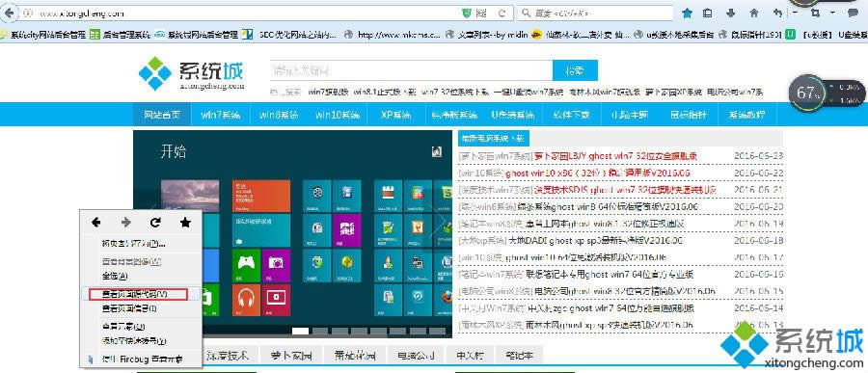The height and width of the screenshot is (373, 868).
Task: Click the 67% speed monitor widget
Action: (807, 93)
